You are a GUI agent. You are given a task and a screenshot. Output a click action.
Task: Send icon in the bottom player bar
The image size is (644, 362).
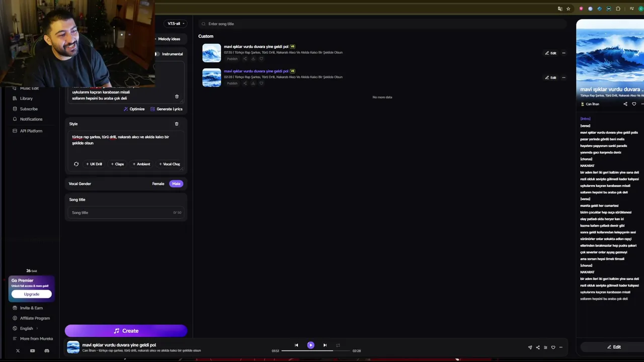coord(530,347)
